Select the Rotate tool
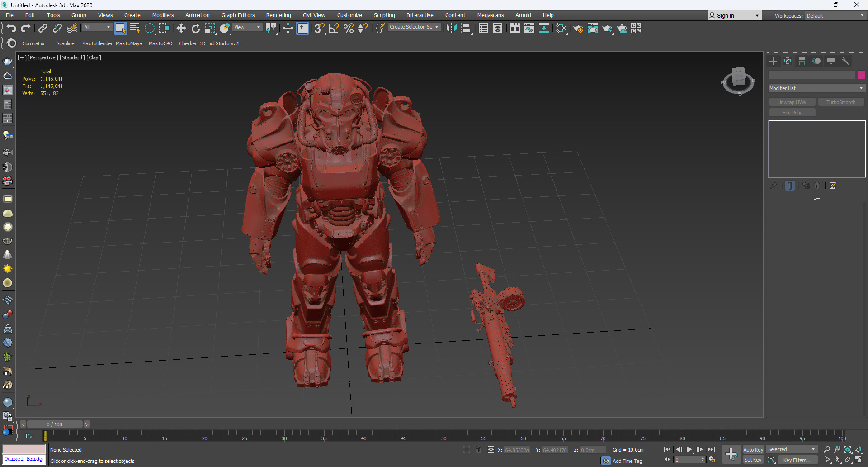Screen dimensions: 868x467 tap(195, 29)
